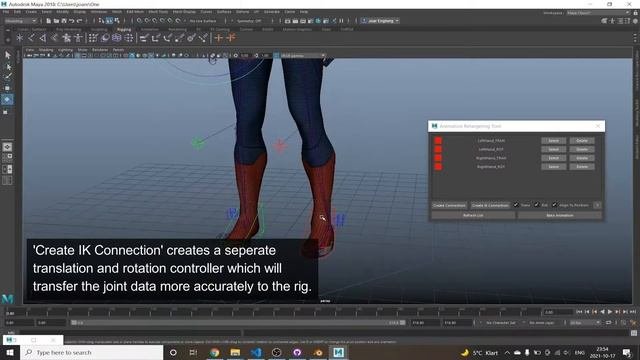Open the viewport Panels menu

pyautogui.click(x=118, y=50)
